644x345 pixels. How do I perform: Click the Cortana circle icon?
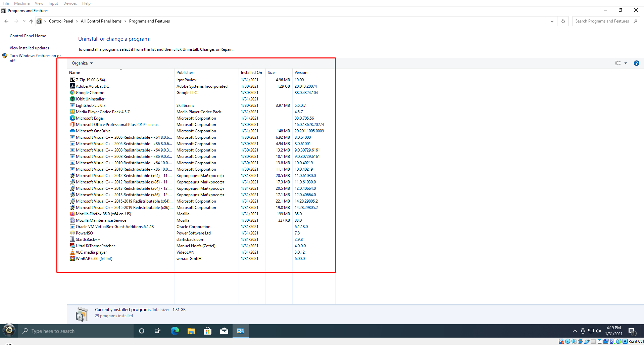(141, 331)
